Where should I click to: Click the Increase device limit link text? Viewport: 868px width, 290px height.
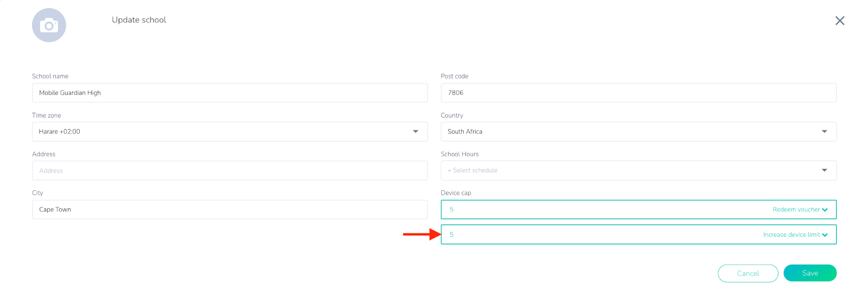792,235
